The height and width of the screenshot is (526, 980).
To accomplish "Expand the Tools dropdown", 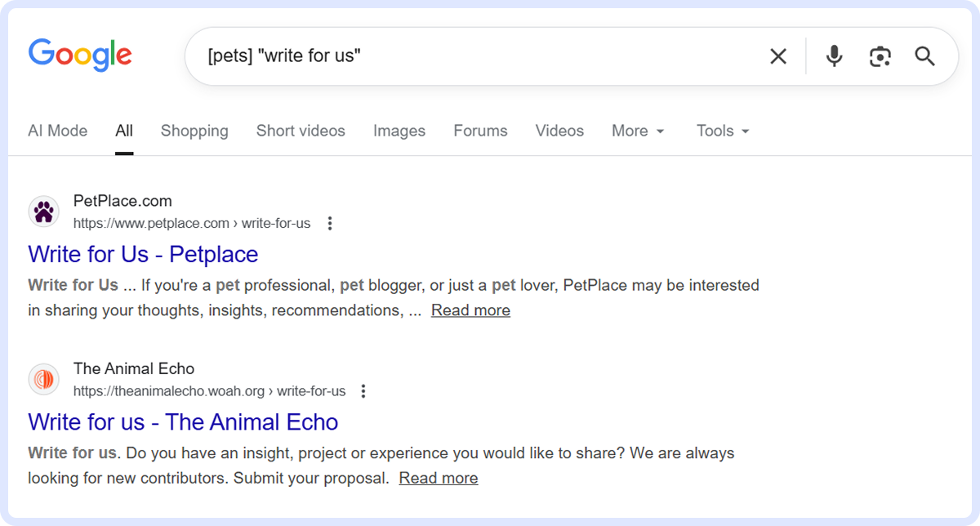I will (x=723, y=131).
